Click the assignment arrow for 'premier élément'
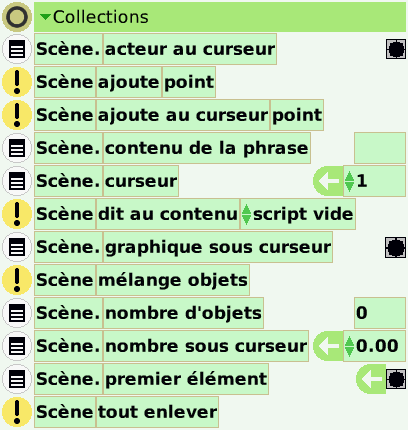The image size is (408, 430). coord(371,379)
